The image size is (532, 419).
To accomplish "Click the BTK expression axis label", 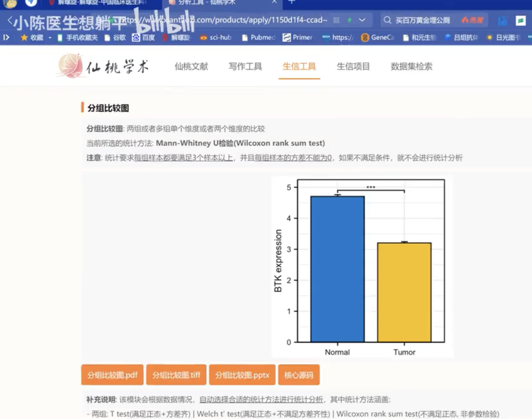I will [x=278, y=261].
